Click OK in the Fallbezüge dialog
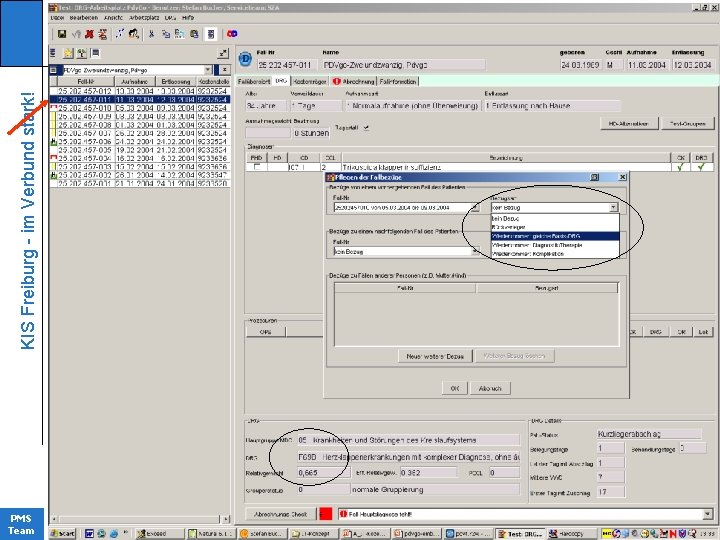This screenshot has height=540, width=720. (455, 388)
